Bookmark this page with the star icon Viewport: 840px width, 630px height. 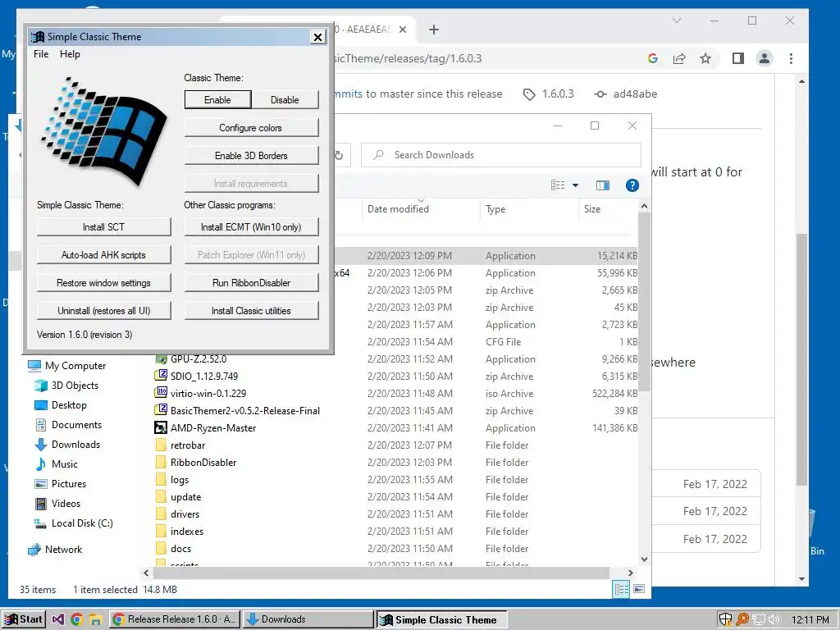[x=705, y=58]
